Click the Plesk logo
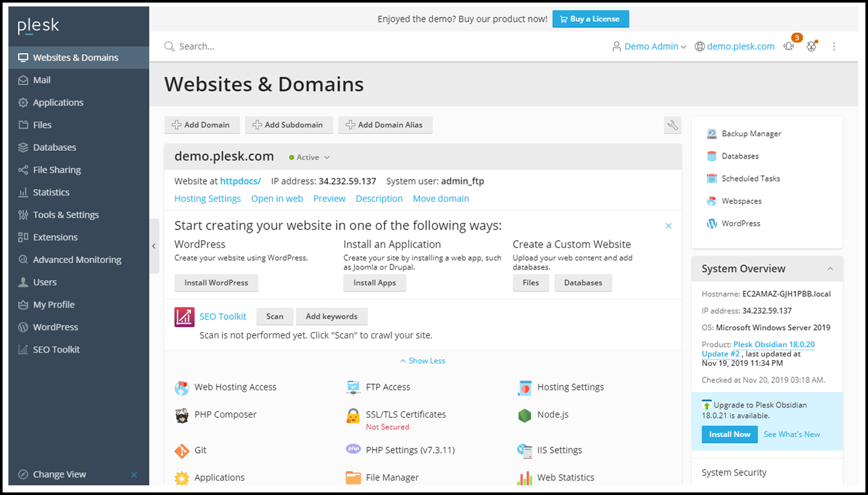 pos(38,26)
